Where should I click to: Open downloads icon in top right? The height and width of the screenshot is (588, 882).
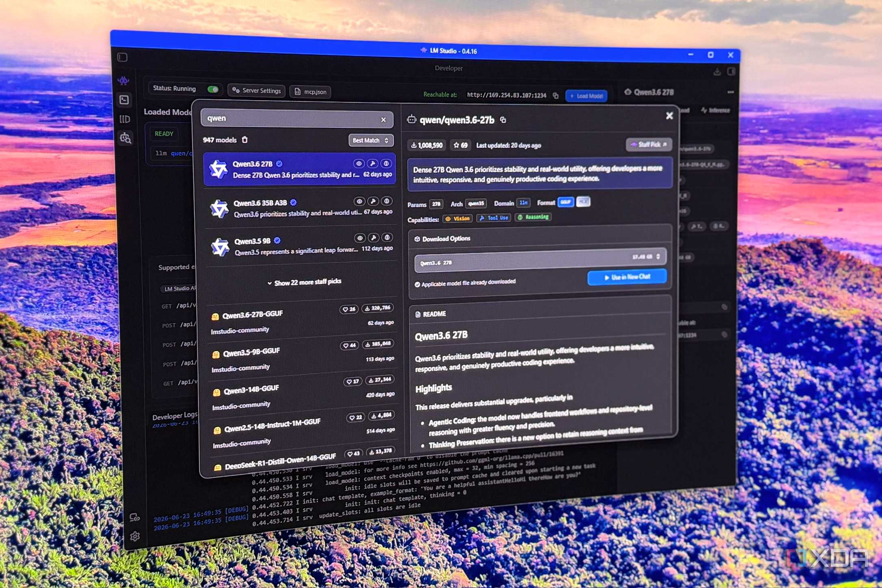point(717,72)
